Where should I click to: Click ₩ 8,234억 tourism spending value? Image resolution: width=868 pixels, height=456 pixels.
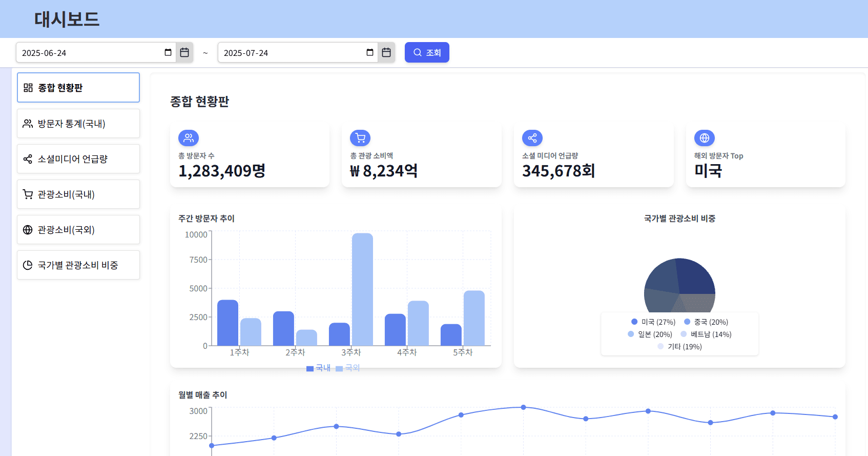click(384, 171)
